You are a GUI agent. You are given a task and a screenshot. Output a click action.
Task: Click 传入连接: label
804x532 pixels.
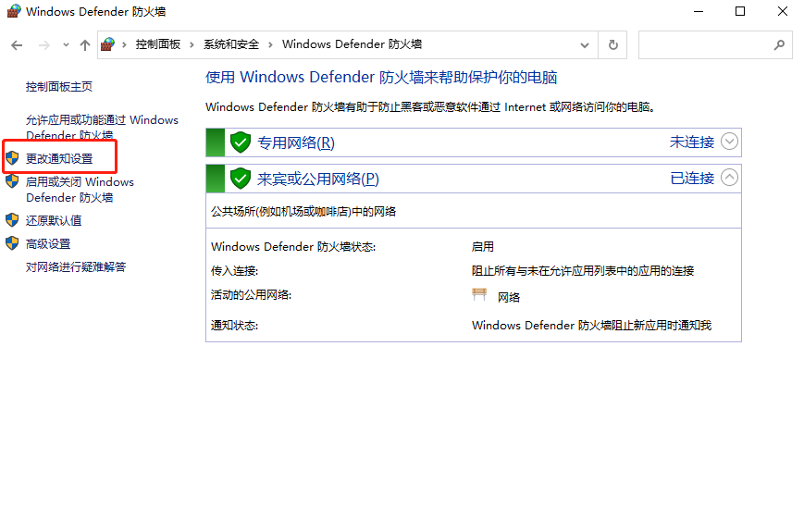(234, 270)
